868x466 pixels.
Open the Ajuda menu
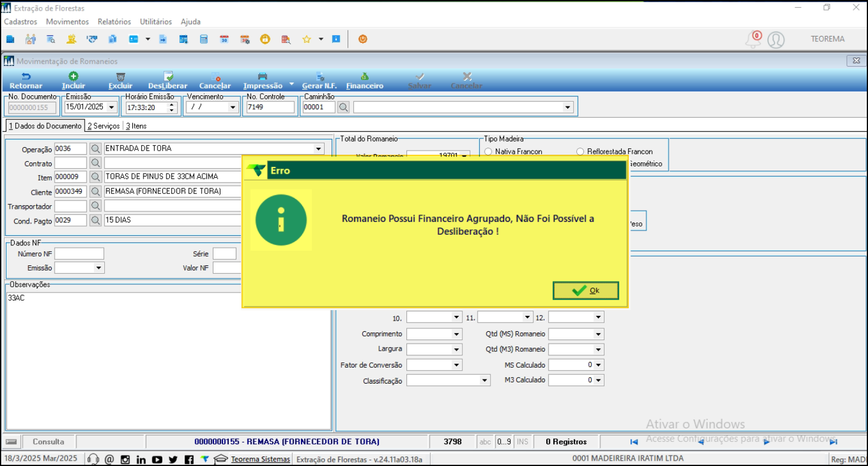pyautogui.click(x=191, y=22)
